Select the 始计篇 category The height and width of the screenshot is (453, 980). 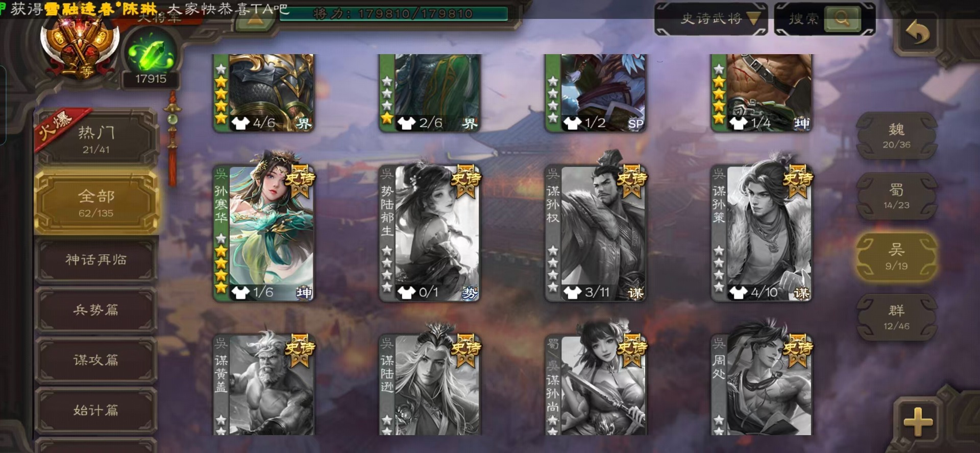(96, 410)
